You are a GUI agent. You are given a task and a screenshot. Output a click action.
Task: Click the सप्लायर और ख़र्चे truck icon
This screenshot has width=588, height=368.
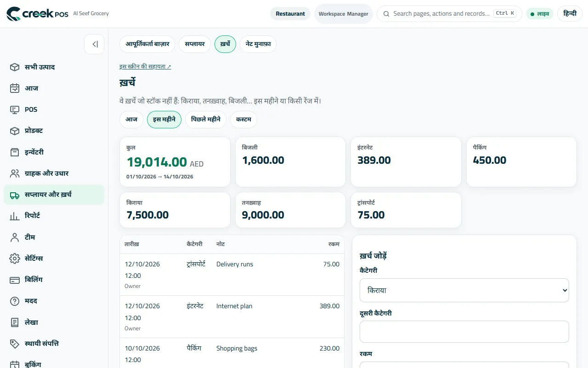click(x=15, y=195)
